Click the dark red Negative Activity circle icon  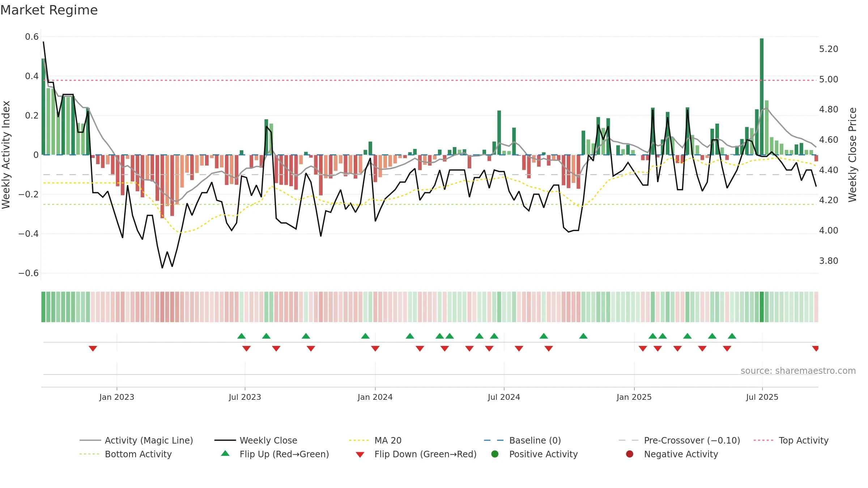[x=630, y=454]
